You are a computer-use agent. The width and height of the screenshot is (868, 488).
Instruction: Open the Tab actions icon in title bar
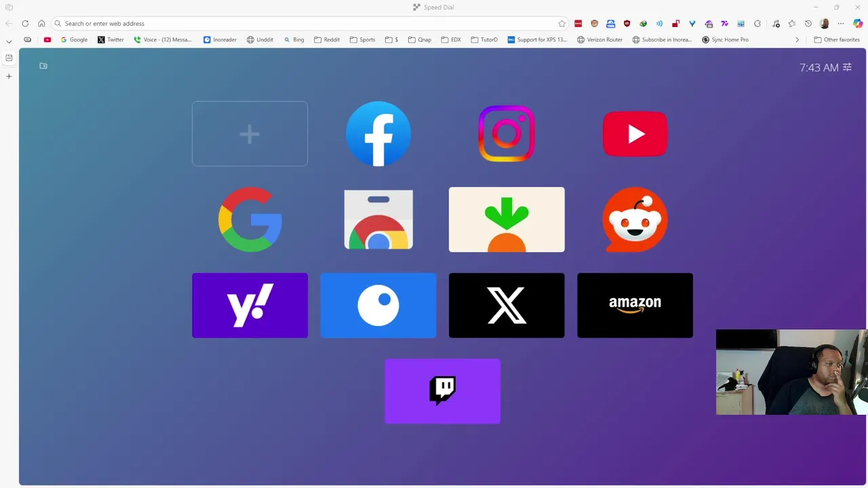(x=9, y=7)
